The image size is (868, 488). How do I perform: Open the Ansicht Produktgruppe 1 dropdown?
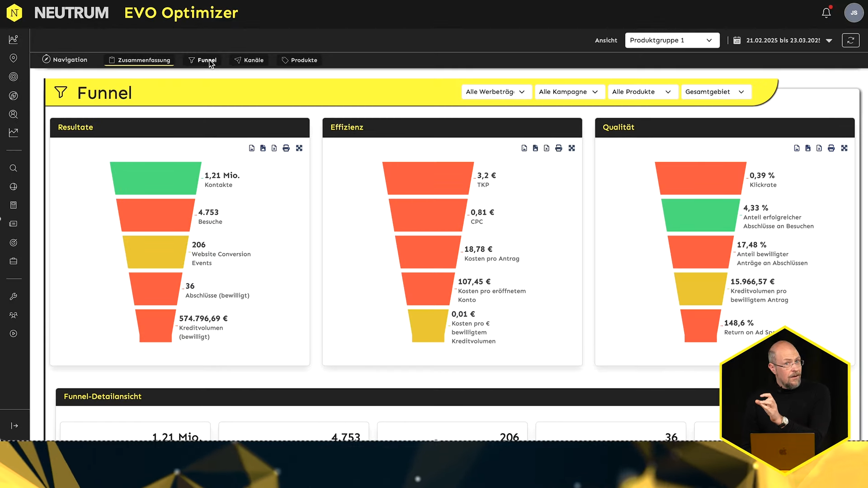[672, 40]
